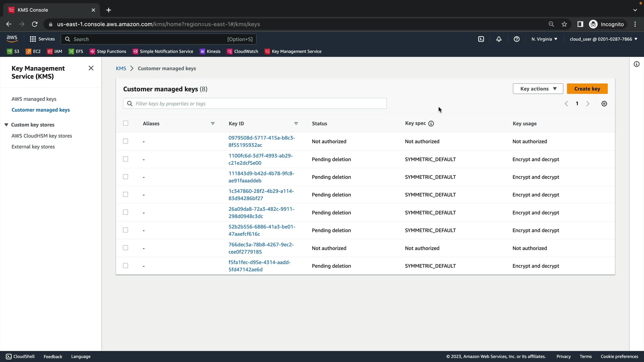Screen dimensions: 644x362
Task: Click the Create key button
Action: (587, 89)
